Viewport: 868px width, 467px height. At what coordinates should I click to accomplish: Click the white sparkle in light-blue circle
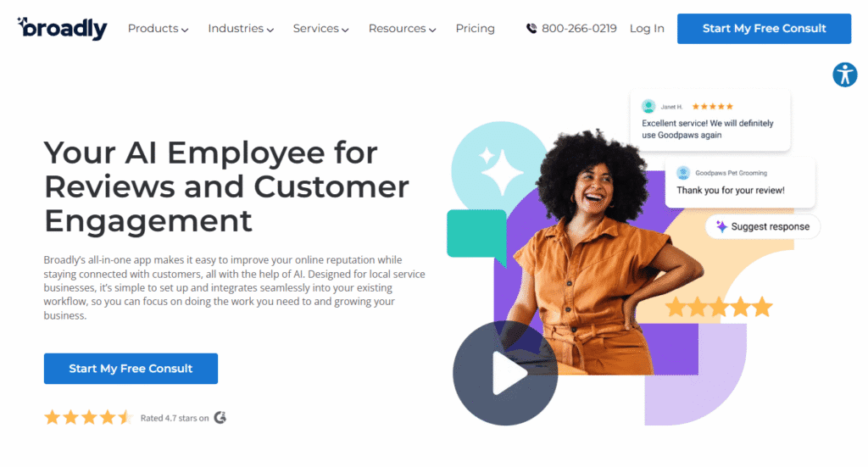pyautogui.click(x=502, y=170)
